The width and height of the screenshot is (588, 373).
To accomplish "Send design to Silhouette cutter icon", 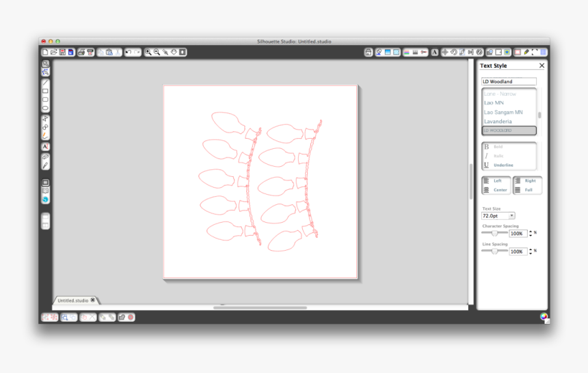I will pos(90,52).
